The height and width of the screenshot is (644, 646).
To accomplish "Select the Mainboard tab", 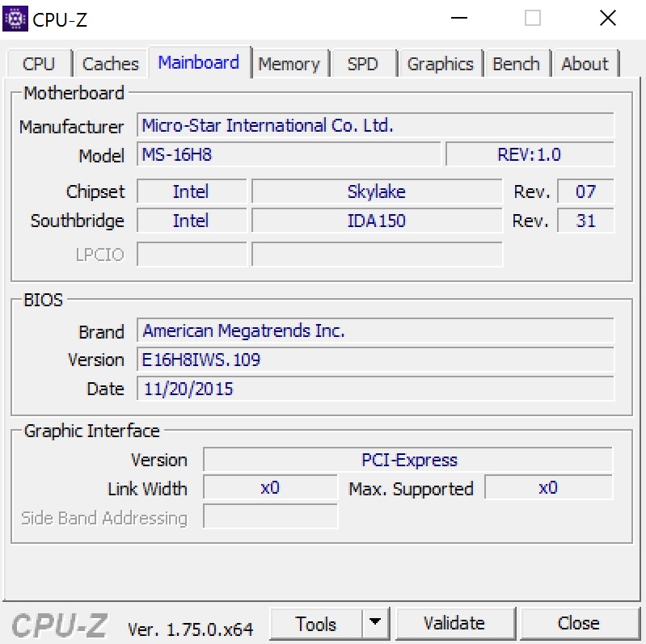I will click(199, 62).
